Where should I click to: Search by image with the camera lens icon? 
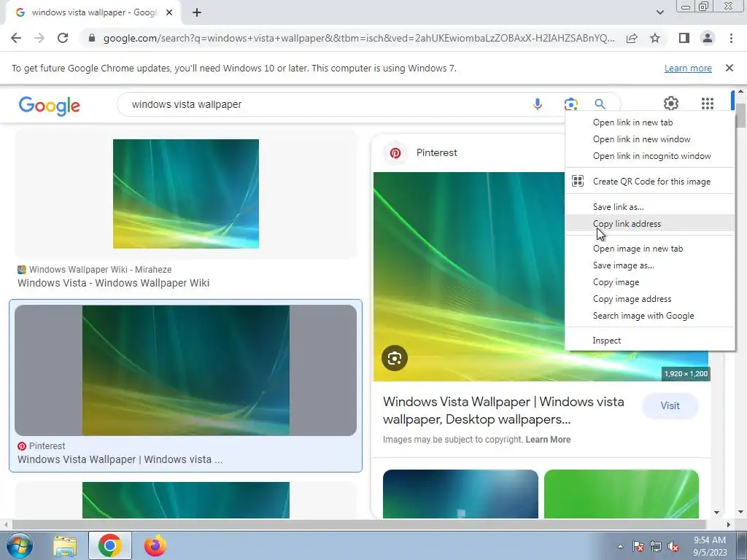tap(570, 104)
